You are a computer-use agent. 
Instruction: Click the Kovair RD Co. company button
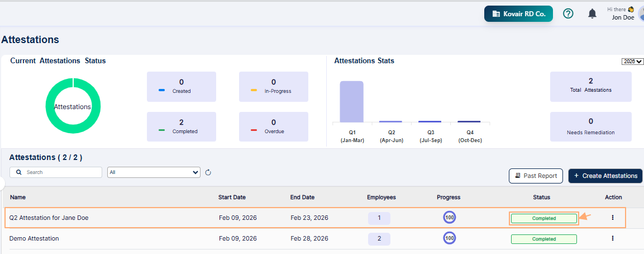pos(518,13)
